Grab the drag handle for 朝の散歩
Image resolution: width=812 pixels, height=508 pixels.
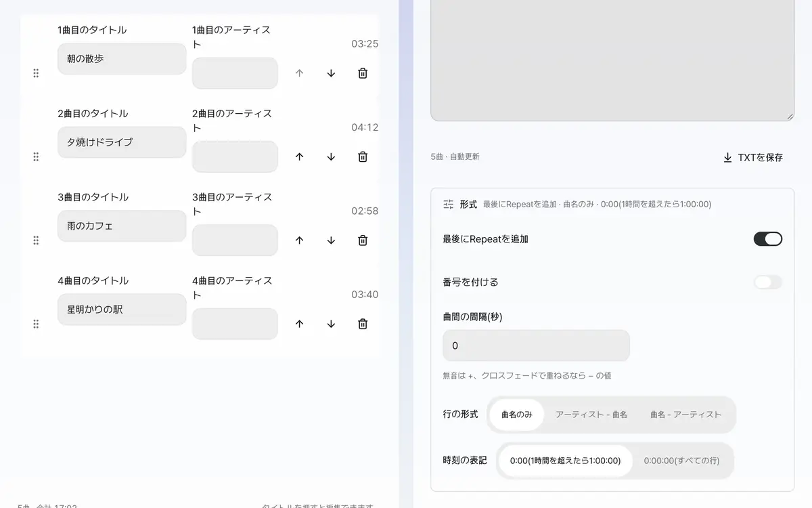(x=36, y=73)
